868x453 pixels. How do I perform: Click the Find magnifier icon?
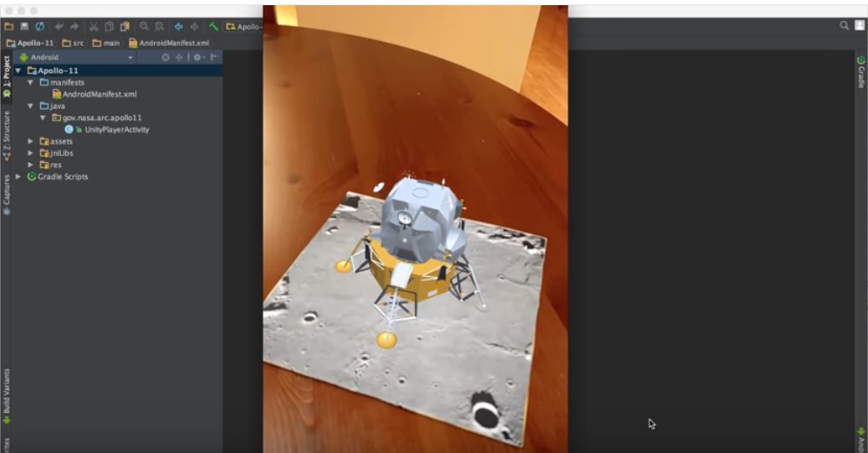[144, 26]
